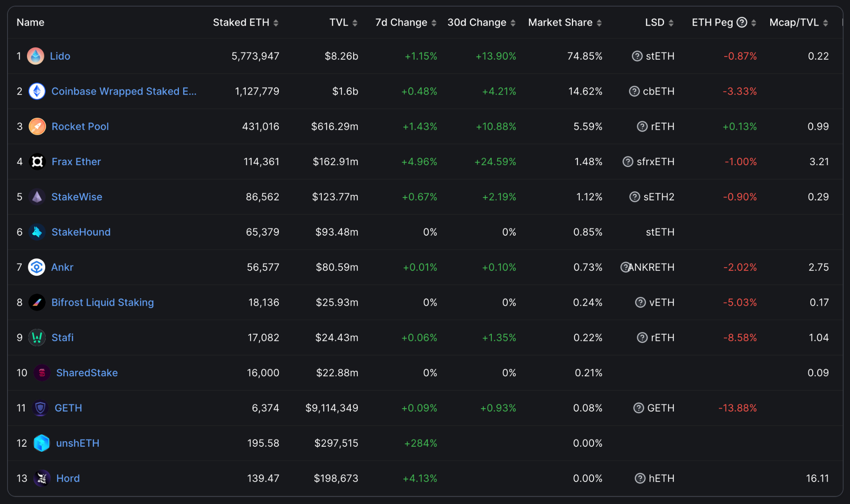Sort table by 30d Change column
Viewport: 850px width, 504px height.
point(513,23)
